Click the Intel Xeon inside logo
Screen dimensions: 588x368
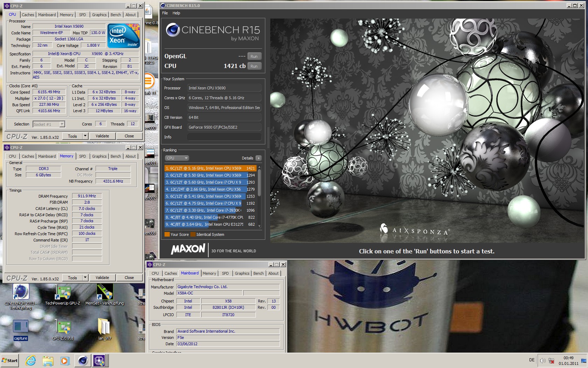[124, 35]
